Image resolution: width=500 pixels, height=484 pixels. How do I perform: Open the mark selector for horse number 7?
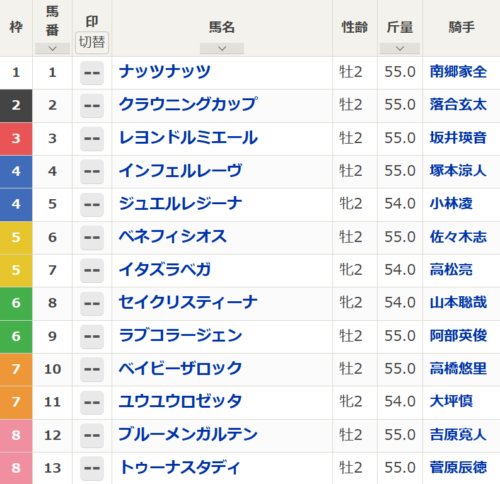click(92, 270)
